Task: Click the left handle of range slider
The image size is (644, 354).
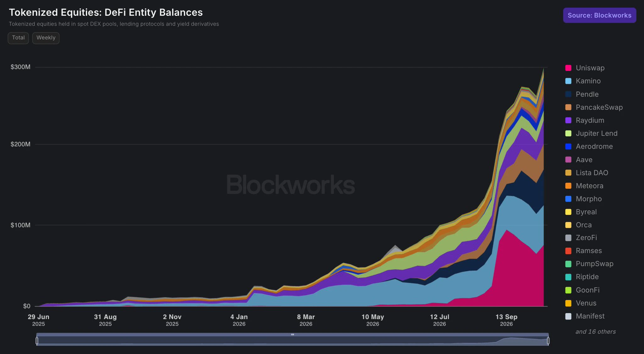Action: [37, 341]
